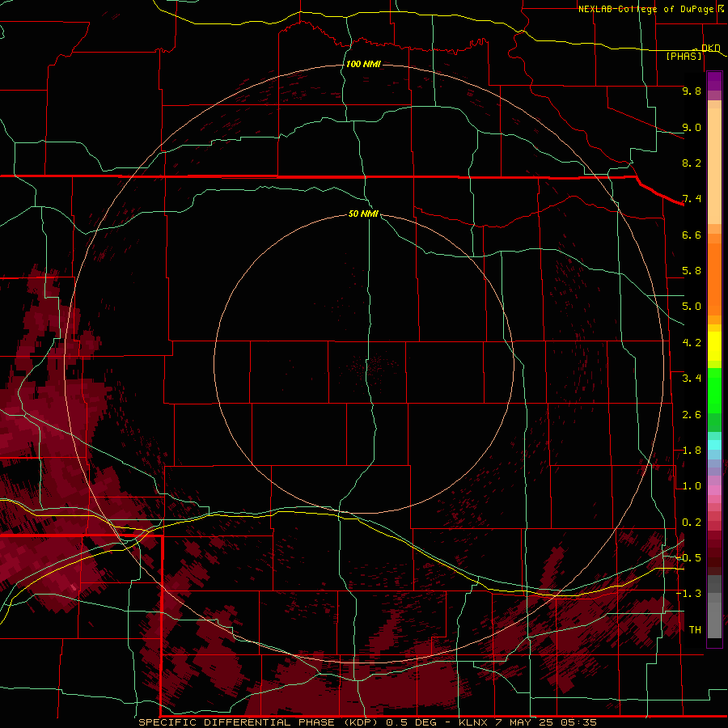Click the 1.8 scale value
Screen dimensions: 728x728
[692, 451]
